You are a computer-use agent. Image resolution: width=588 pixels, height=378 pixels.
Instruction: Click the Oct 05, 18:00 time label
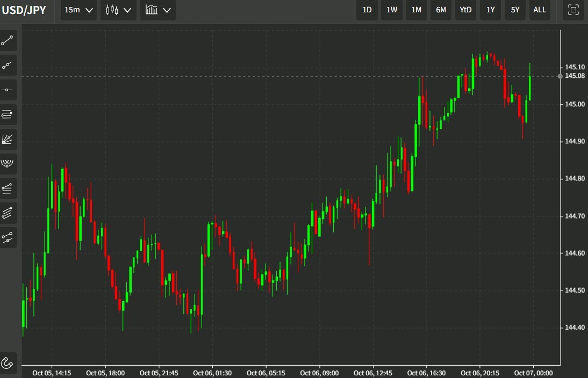105,373
